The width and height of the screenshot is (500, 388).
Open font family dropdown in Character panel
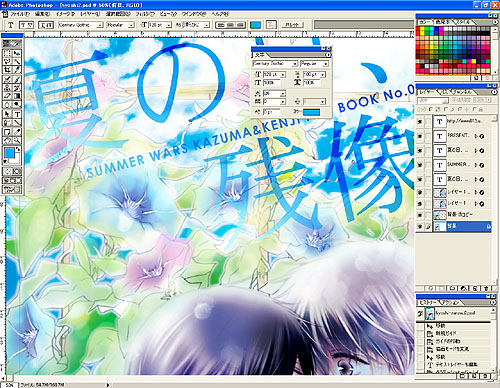(295, 64)
